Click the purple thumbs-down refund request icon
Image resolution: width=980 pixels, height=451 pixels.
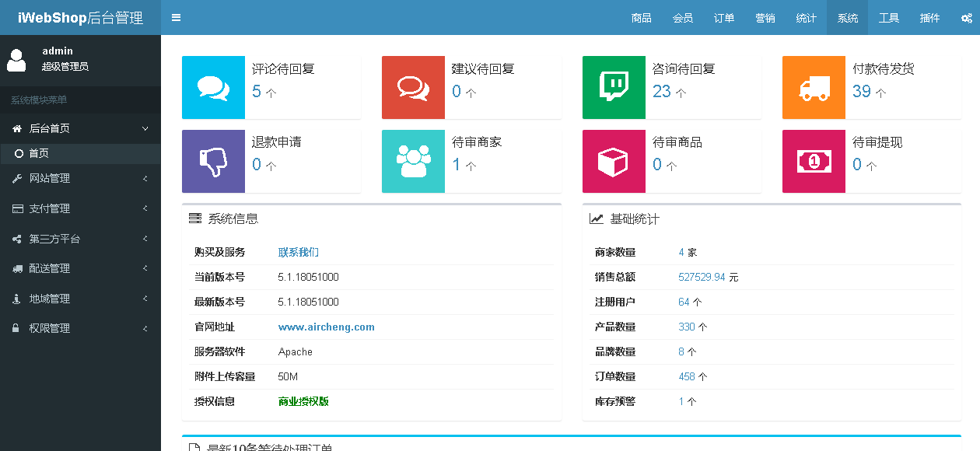click(x=213, y=162)
